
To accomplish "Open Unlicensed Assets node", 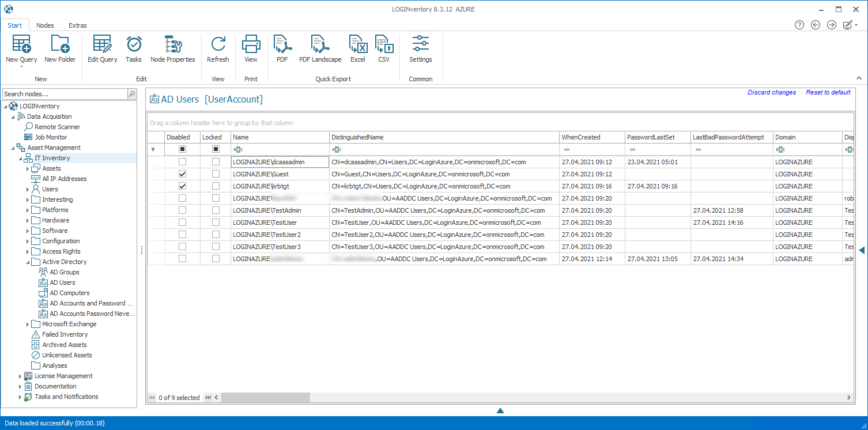I will pyautogui.click(x=67, y=355).
